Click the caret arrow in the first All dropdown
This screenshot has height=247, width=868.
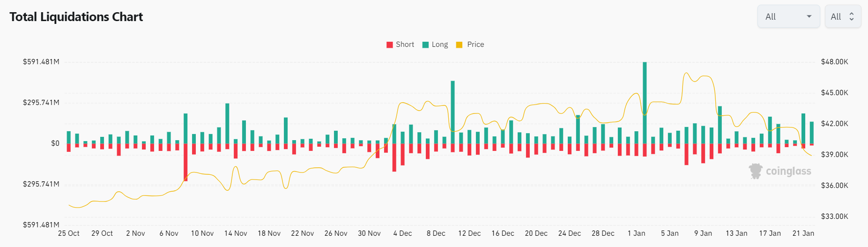[x=809, y=16]
